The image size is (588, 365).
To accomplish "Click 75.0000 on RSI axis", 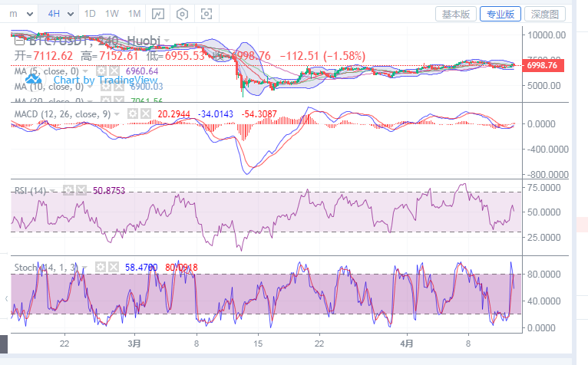I will [544, 187].
